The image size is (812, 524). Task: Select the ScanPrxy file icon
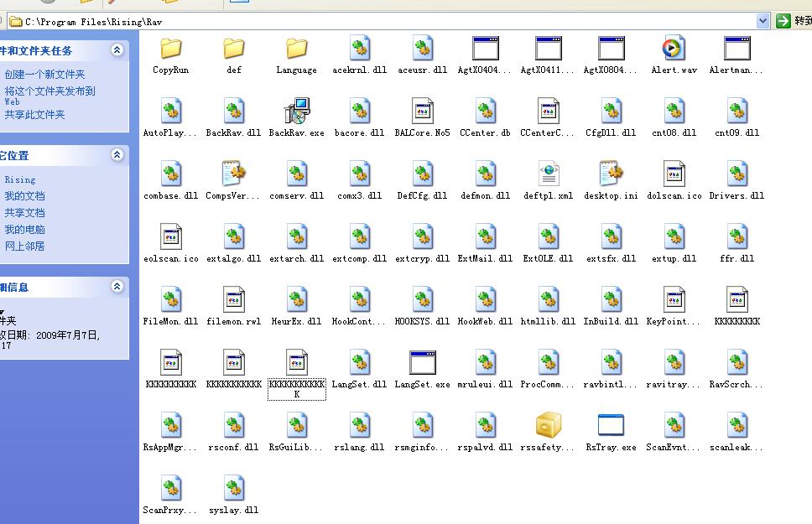tap(171, 488)
